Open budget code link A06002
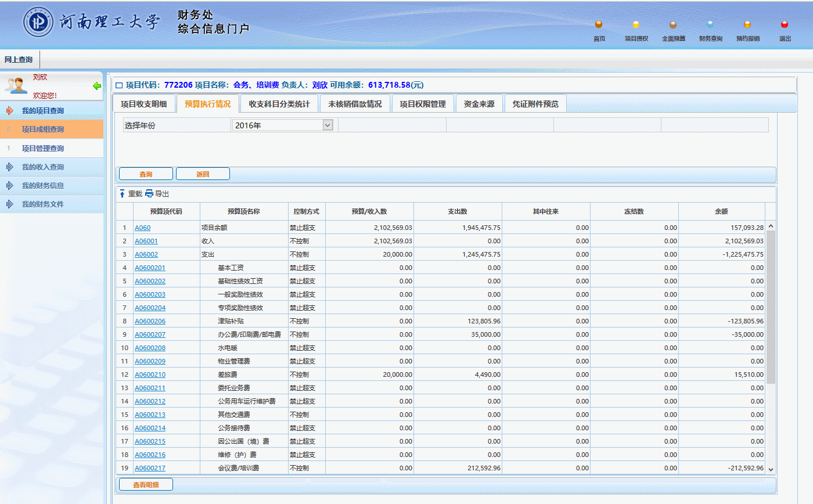The height and width of the screenshot is (504, 813). pos(146,254)
